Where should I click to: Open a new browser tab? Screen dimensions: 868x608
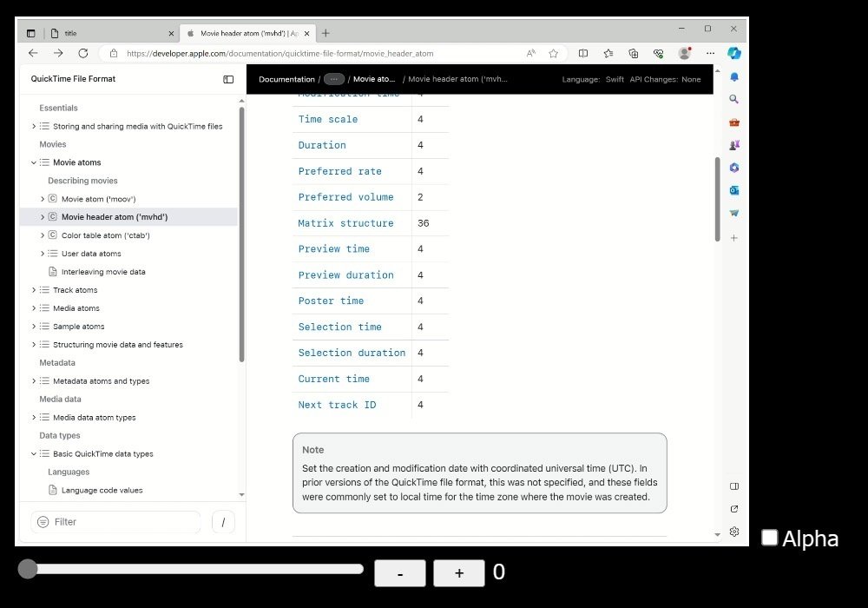tap(325, 33)
